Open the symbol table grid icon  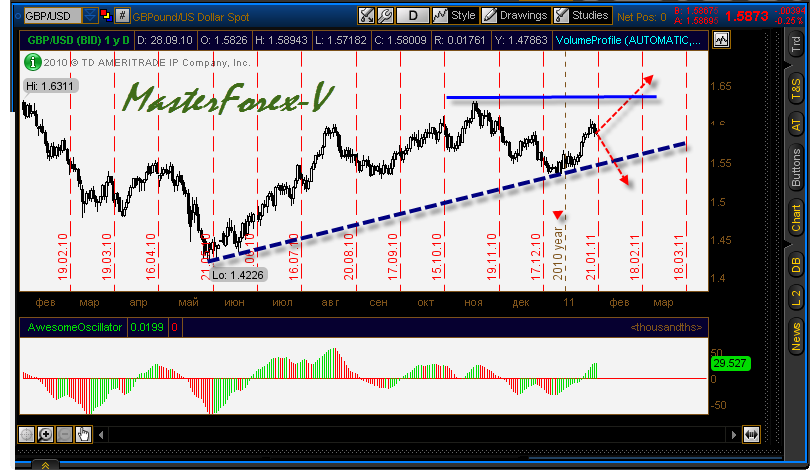122,17
